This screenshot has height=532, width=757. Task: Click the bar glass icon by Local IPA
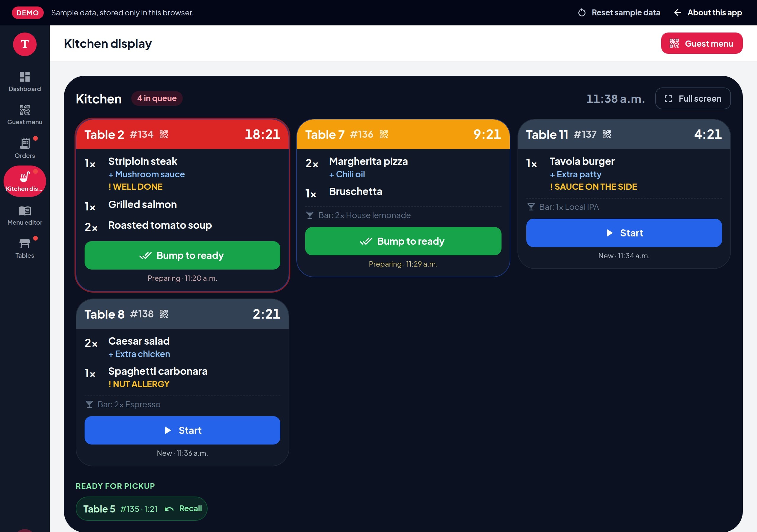(531, 207)
